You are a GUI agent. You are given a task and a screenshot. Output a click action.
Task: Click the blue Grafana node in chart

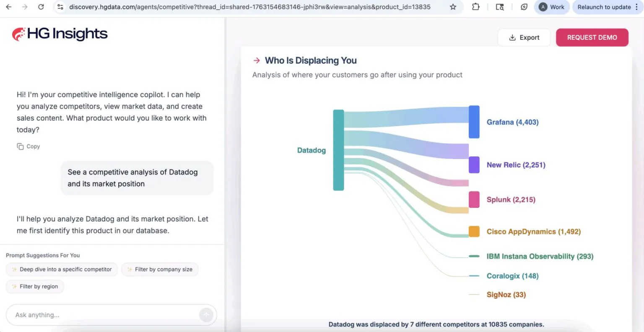coord(474,122)
